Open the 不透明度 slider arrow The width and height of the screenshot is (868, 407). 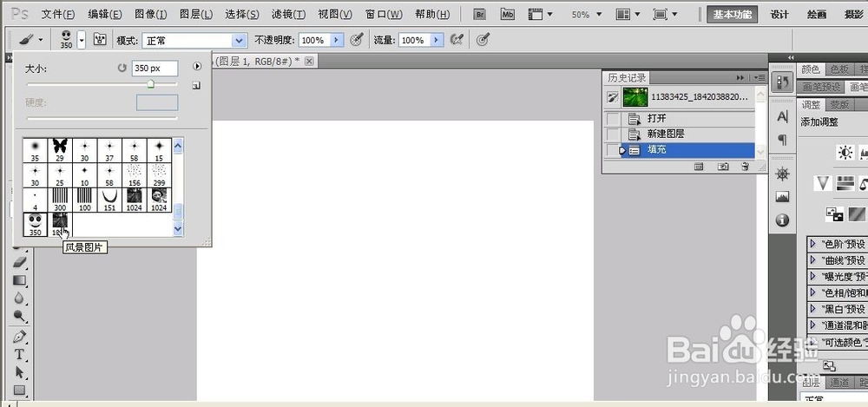point(337,41)
